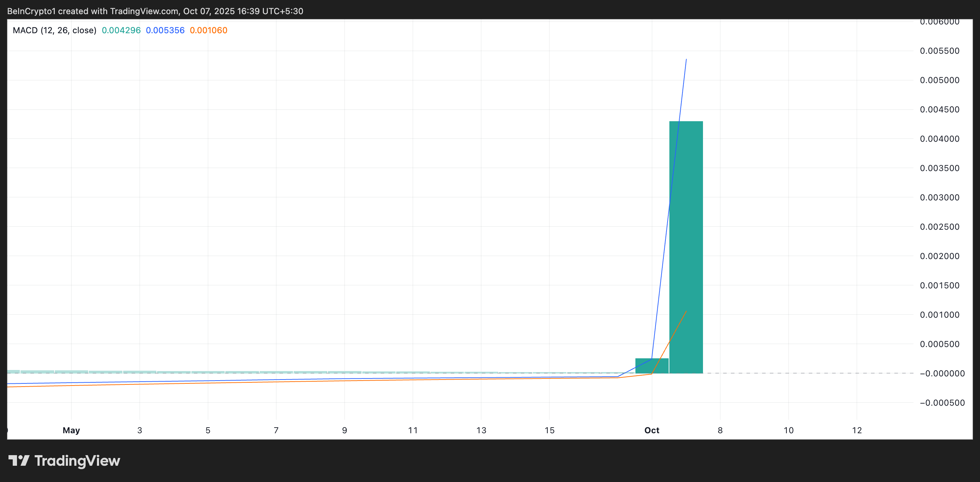Click the 0.004500 price scale label
The image size is (980, 482).
point(939,110)
